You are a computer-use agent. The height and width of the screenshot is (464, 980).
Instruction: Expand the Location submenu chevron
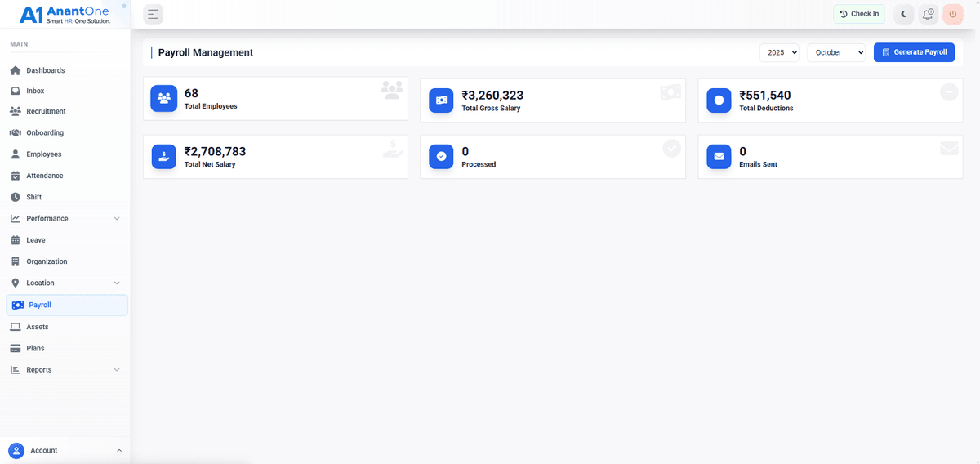click(117, 283)
